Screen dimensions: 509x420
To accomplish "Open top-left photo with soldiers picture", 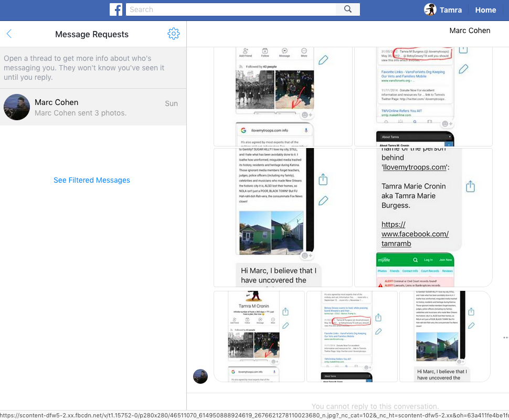I will 283,97.
